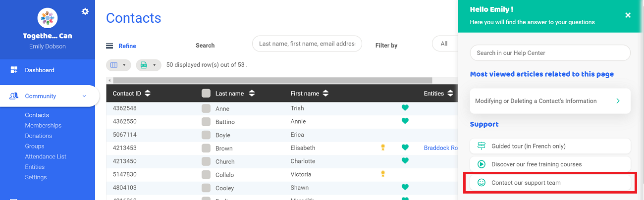
Task: Click the gold award badge in Collello row
Action: 382,174
